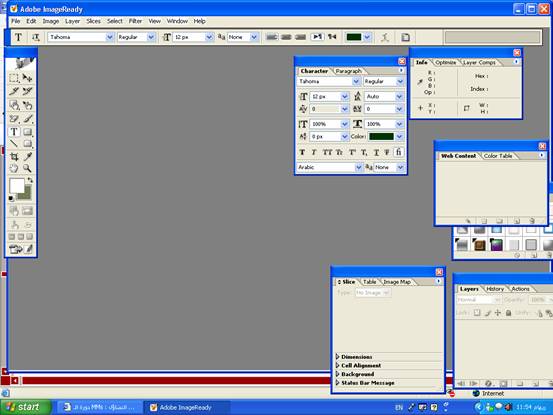553x415 pixels.
Task: Select the Zoom magnifier tool
Action: click(28, 169)
